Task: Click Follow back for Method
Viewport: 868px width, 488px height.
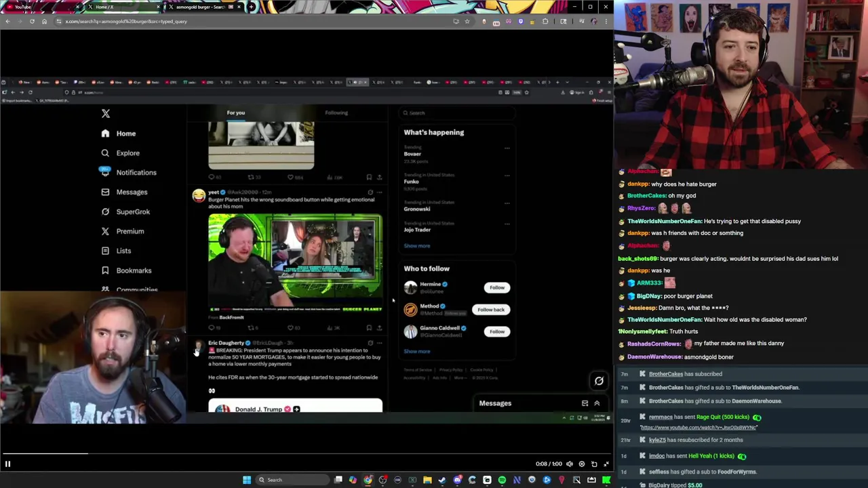Action: click(x=491, y=310)
